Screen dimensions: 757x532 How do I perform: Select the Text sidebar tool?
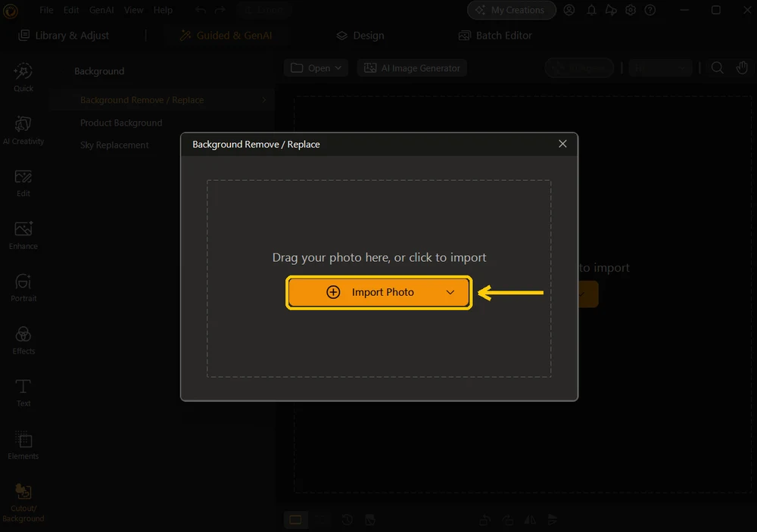pyautogui.click(x=23, y=393)
